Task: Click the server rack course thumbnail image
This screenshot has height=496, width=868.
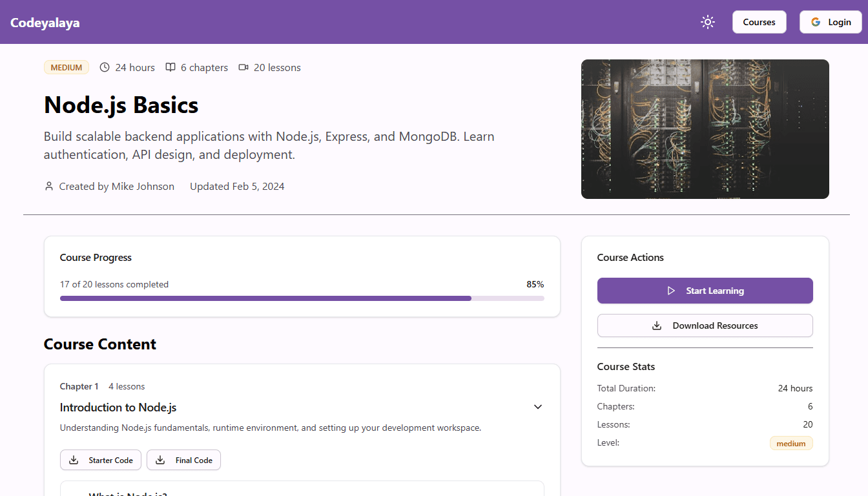Action: [705, 129]
